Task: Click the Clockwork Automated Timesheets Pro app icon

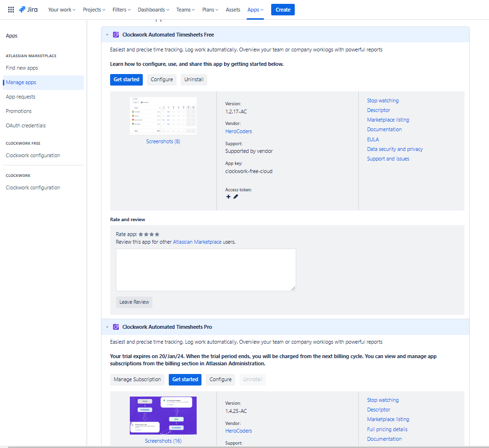Action: 116,327
